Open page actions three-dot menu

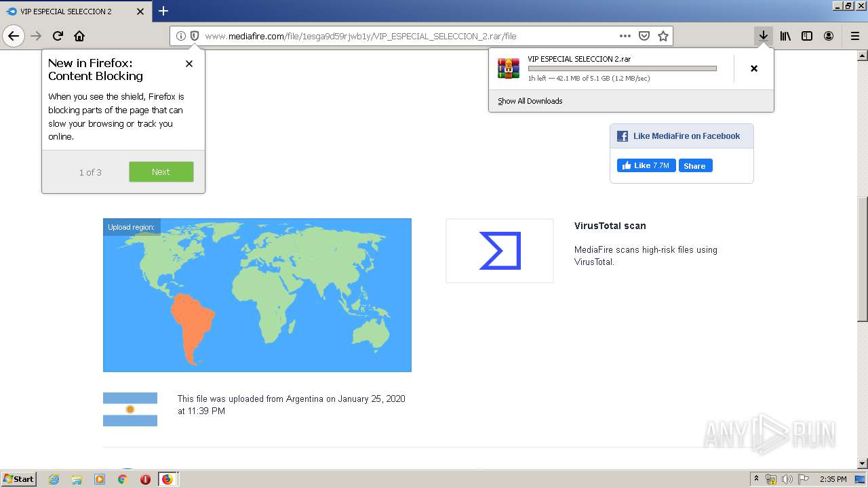pos(625,36)
